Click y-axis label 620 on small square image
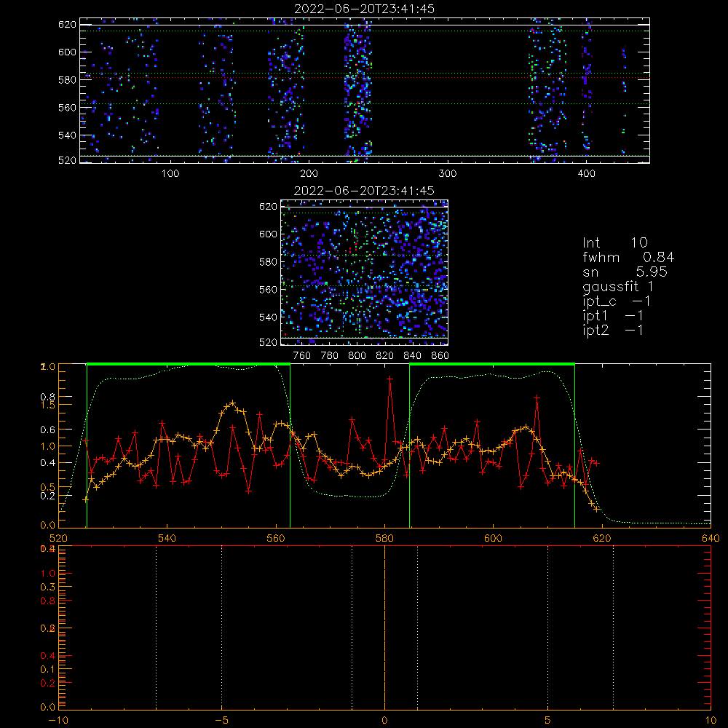 [x=269, y=207]
